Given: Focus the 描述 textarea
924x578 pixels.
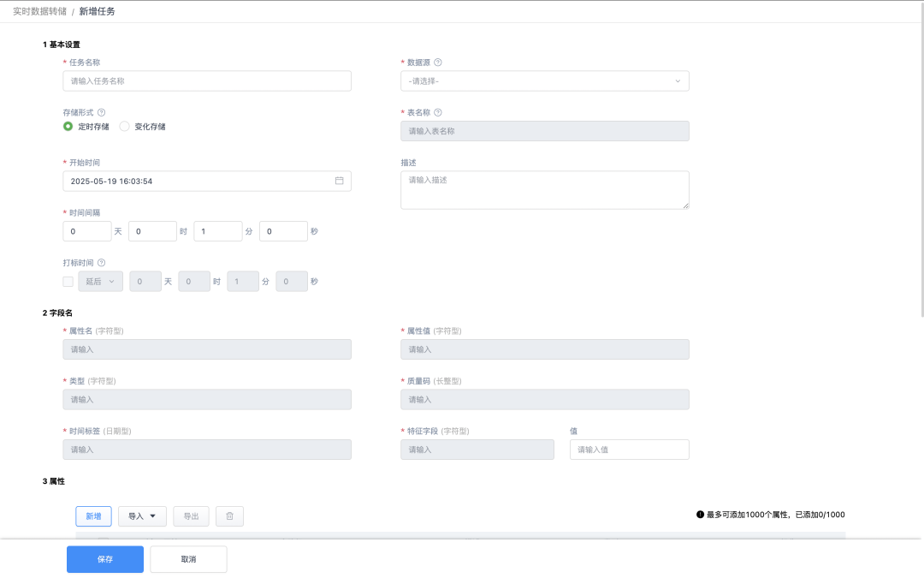Looking at the screenshot, I should click(x=545, y=190).
